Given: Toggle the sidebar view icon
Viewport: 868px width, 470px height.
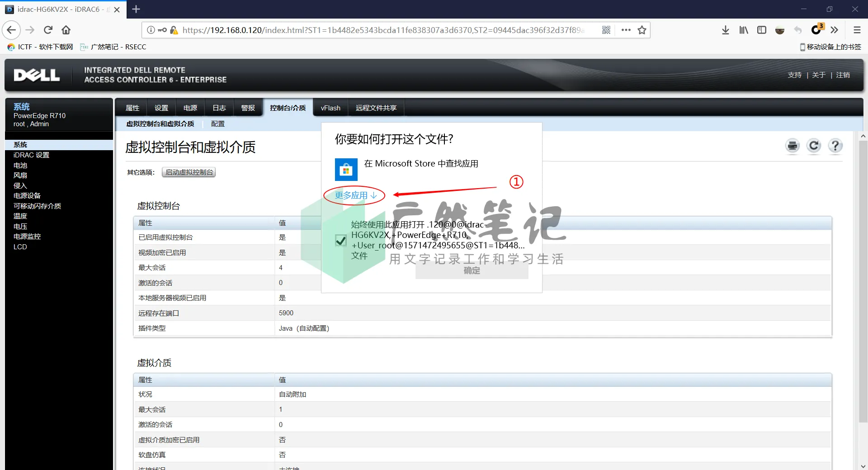Looking at the screenshot, I should click(762, 30).
